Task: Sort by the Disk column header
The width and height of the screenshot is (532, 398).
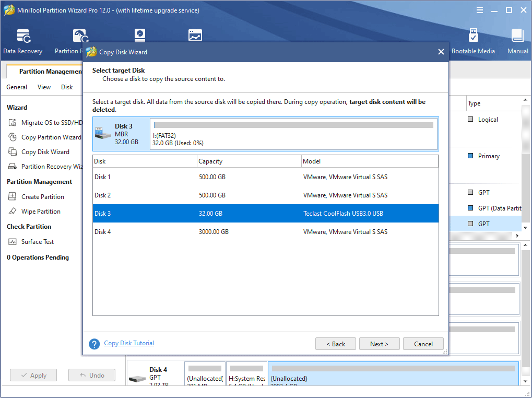Action: point(145,161)
